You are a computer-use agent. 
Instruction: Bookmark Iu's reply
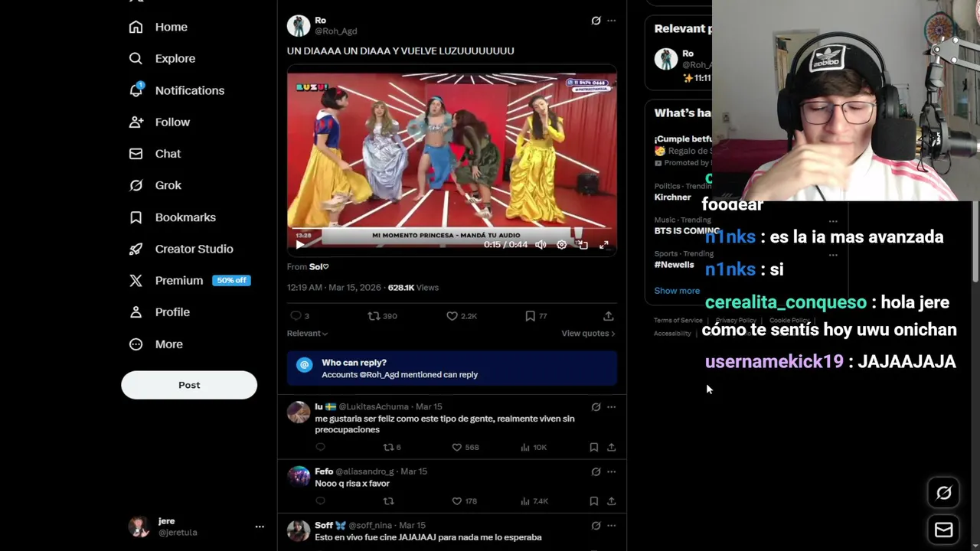(593, 447)
